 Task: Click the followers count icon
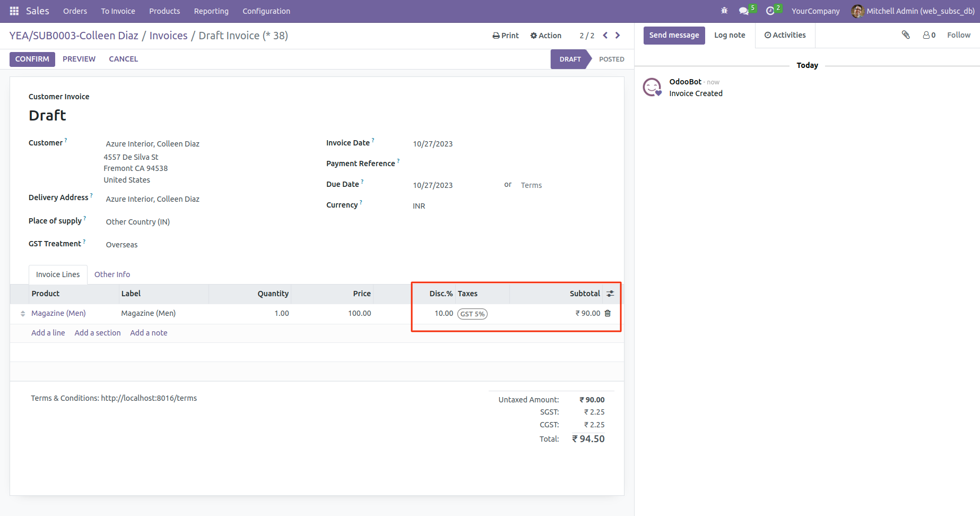[929, 35]
